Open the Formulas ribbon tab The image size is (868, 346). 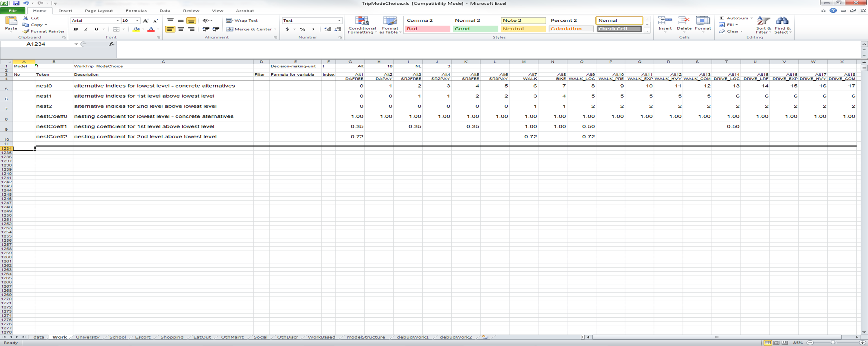[x=136, y=11]
